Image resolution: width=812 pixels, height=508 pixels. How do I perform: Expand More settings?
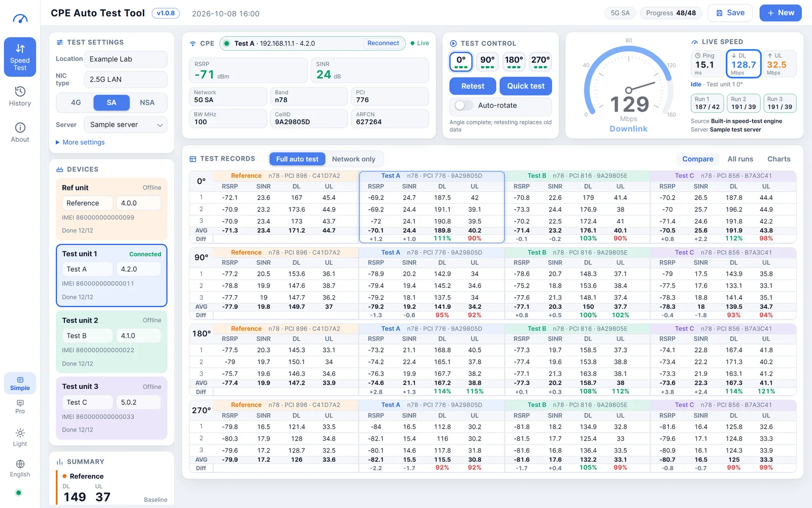pyautogui.click(x=80, y=142)
